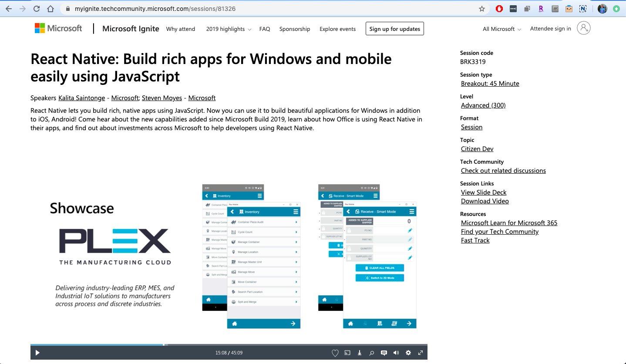Open the All Microsoft dropdown

pos(501,29)
